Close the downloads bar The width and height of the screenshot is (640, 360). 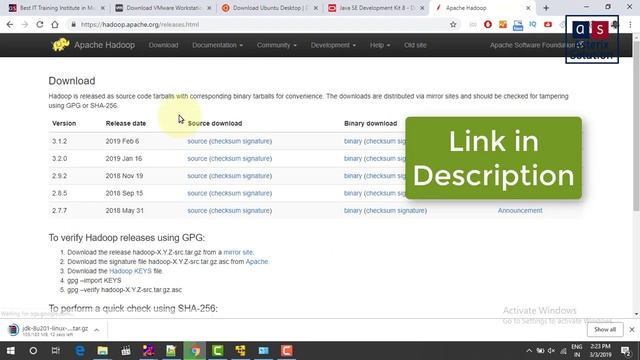pyautogui.click(x=632, y=329)
